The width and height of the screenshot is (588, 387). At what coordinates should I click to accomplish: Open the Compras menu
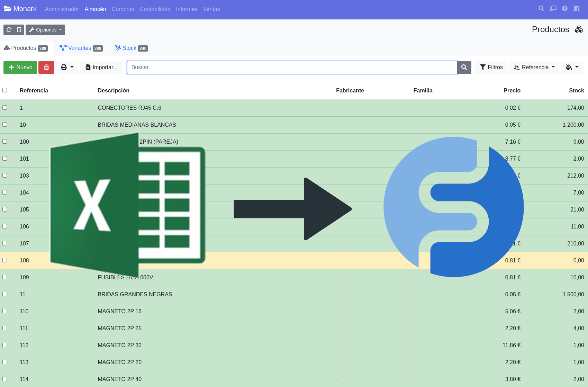123,9
